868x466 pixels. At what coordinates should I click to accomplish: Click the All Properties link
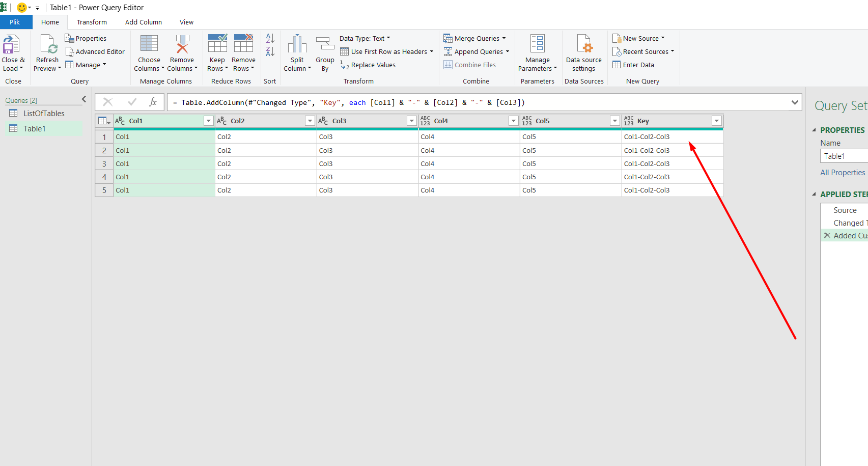pos(843,172)
